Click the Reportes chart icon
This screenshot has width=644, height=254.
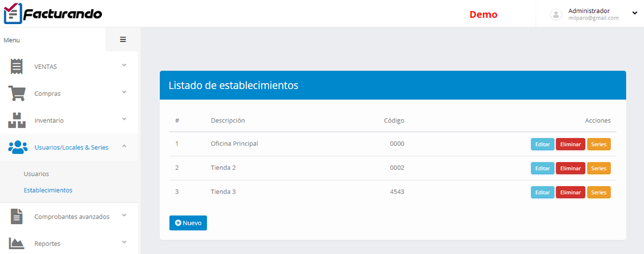(x=17, y=243)
